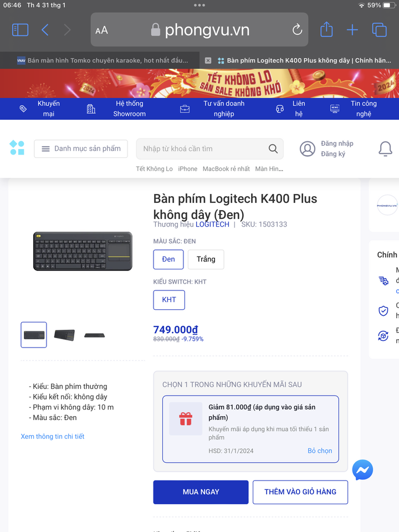The height and width of the screenshot is (532, 399).
Task: Show all tabs overview icon
Action: pos(379,30)
